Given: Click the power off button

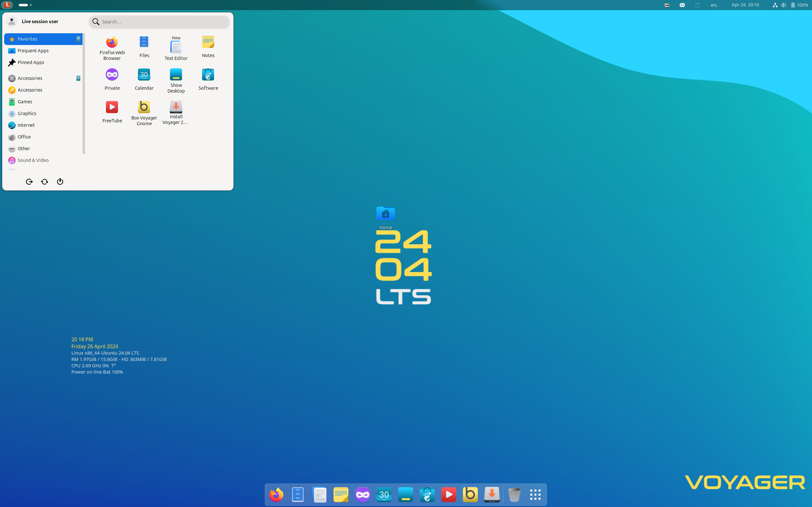Looking at the screenshot, I should (60, 181).
